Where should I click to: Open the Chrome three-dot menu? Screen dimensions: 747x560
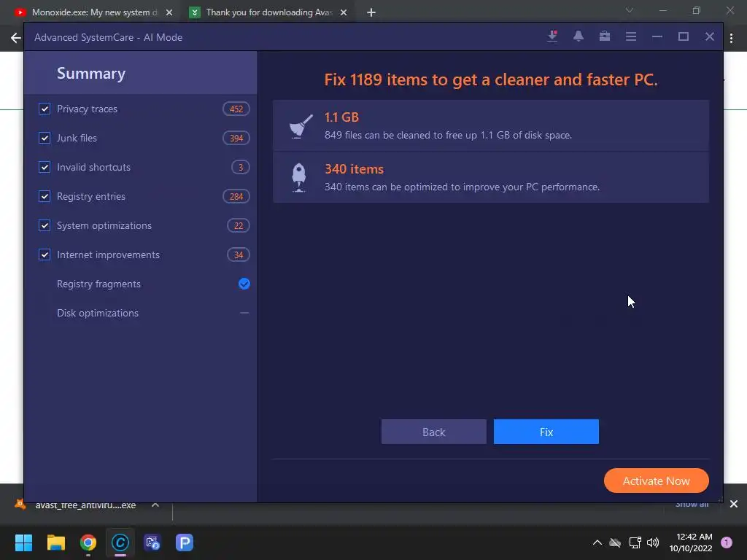coord(732,38)
